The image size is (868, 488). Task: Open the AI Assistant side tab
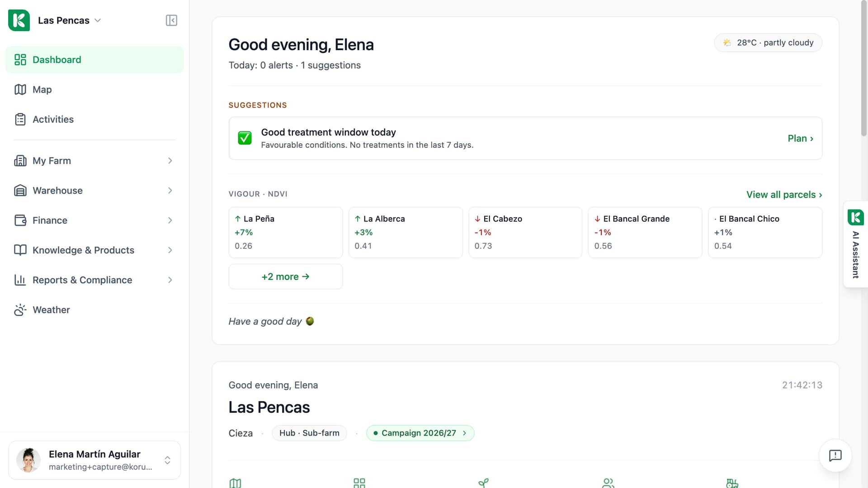[x=855, y=244]
